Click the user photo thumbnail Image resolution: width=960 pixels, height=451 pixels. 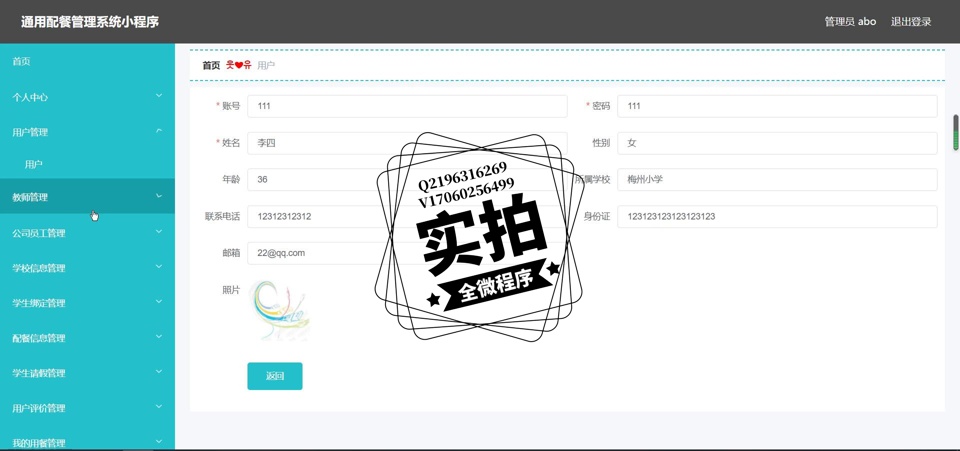pos(281,311)
